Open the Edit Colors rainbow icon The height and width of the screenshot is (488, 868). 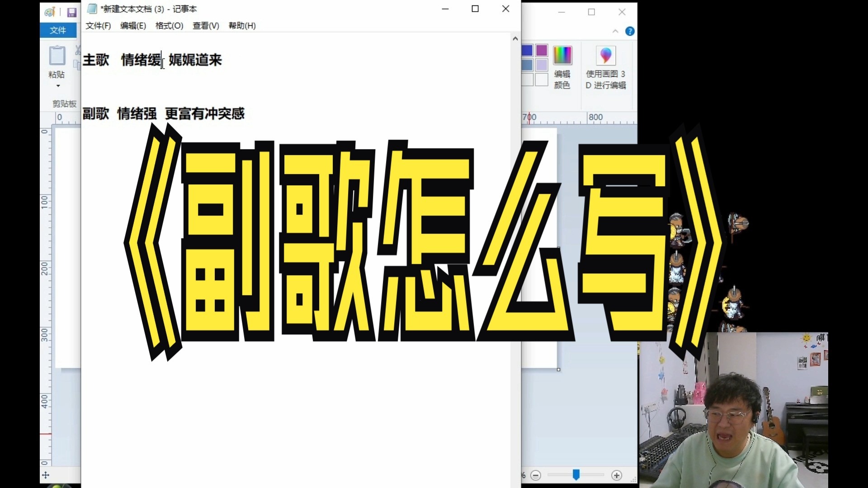[562, 54]
